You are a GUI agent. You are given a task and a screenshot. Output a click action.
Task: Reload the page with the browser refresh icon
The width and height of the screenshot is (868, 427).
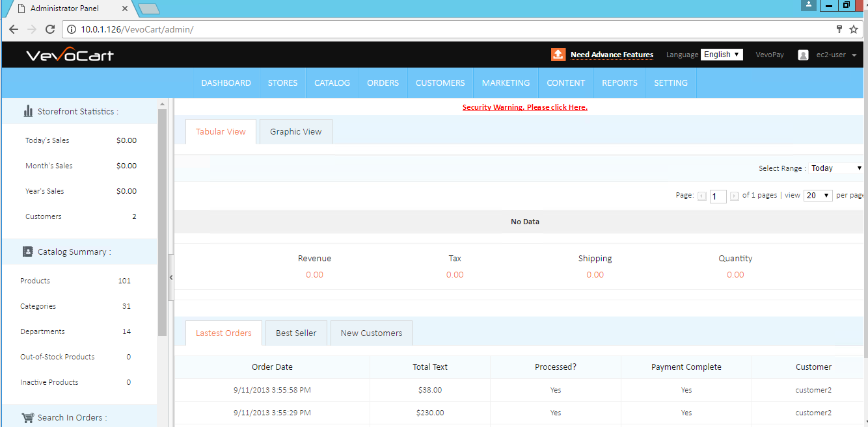[50, 29]
